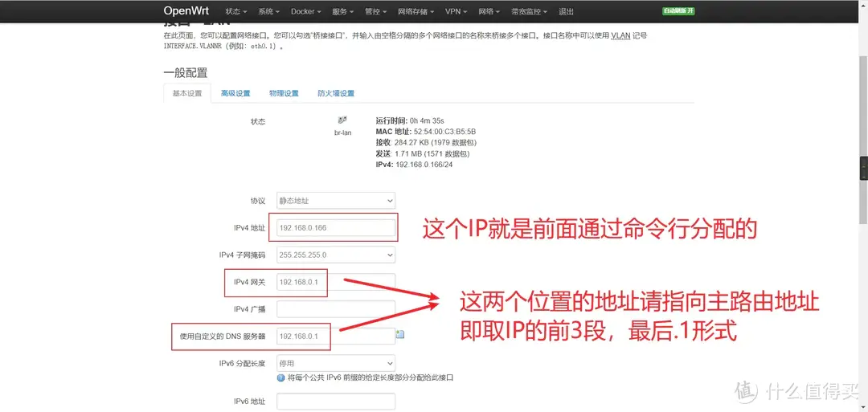Open the 网络 menu in navbar
868x412 pixels.
(489, 11)
